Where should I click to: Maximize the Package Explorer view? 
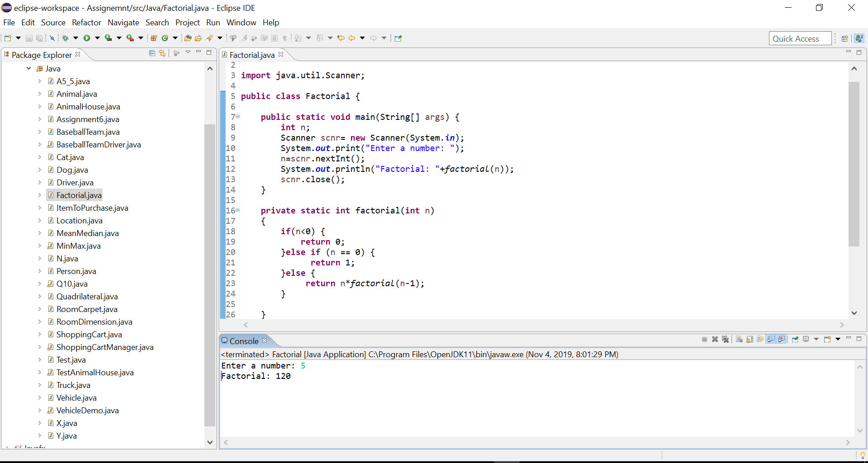(209, 52)
